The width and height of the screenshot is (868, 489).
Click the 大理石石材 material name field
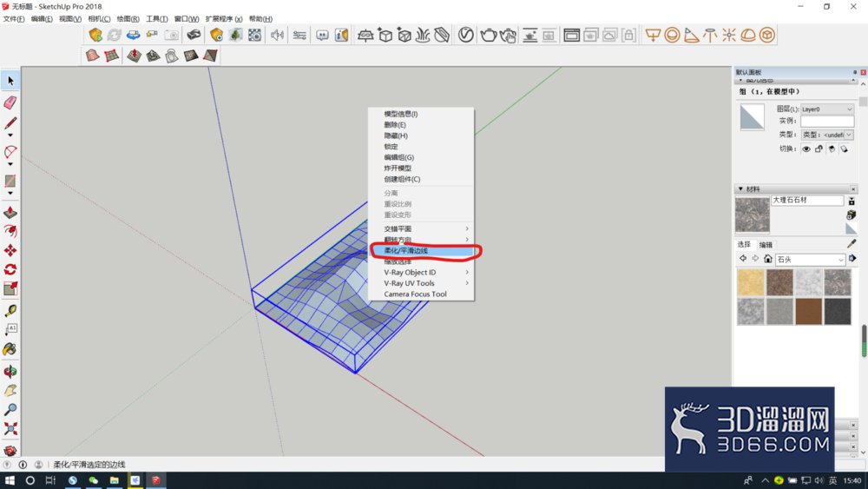point(807,201)
